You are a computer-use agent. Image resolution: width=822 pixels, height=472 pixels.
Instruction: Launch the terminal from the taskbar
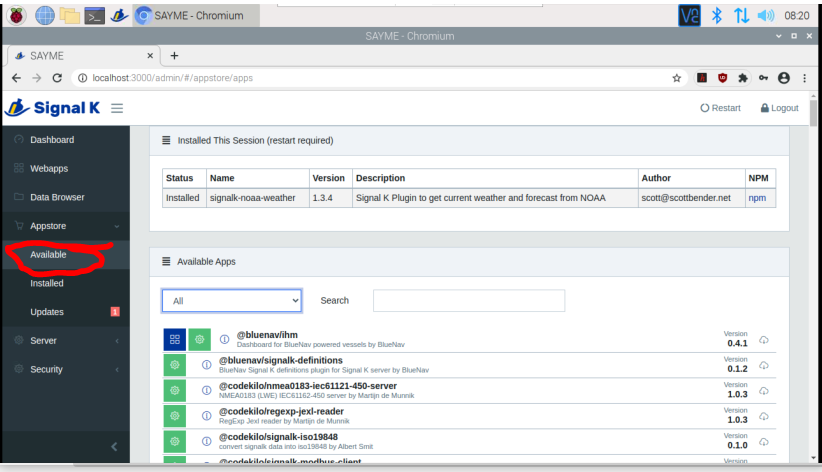click(94, 16)
